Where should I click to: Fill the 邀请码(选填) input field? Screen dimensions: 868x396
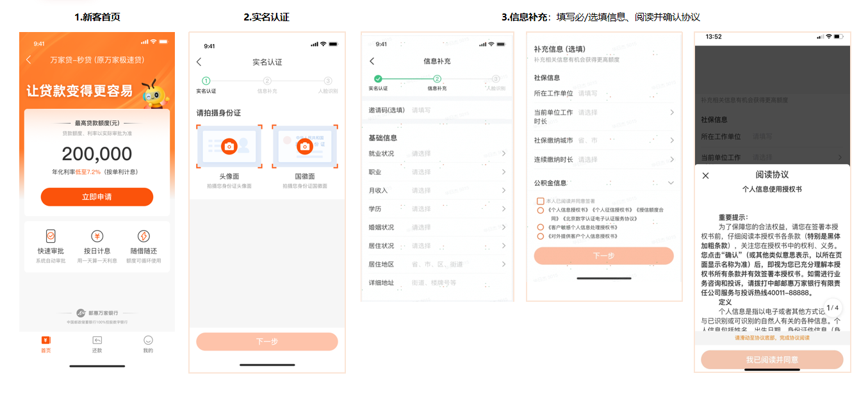tap(437, 110)
